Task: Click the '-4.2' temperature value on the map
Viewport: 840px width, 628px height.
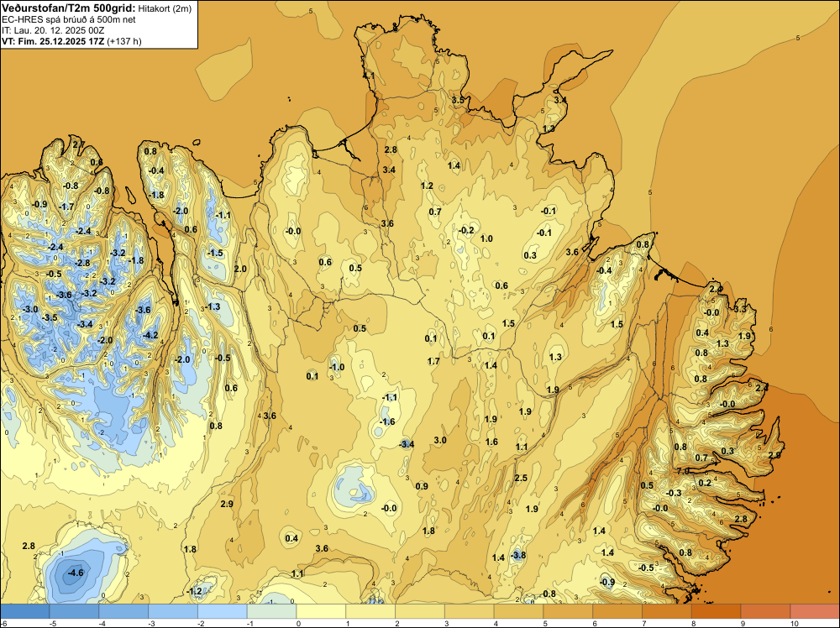Action: 150,336
